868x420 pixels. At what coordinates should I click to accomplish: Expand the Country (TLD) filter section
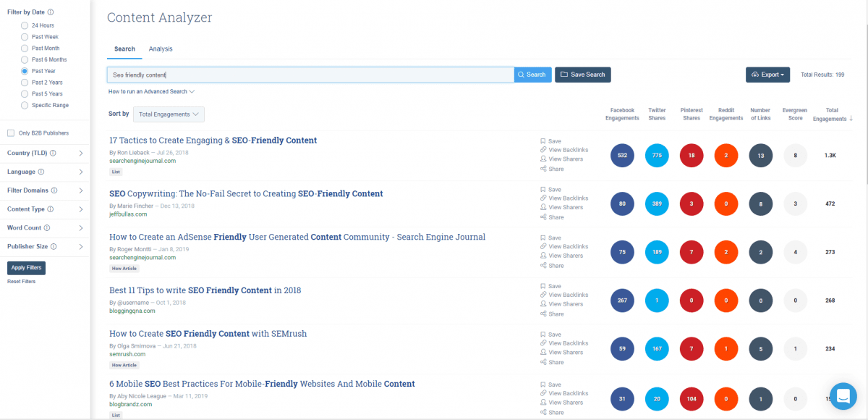click(45, 153)
